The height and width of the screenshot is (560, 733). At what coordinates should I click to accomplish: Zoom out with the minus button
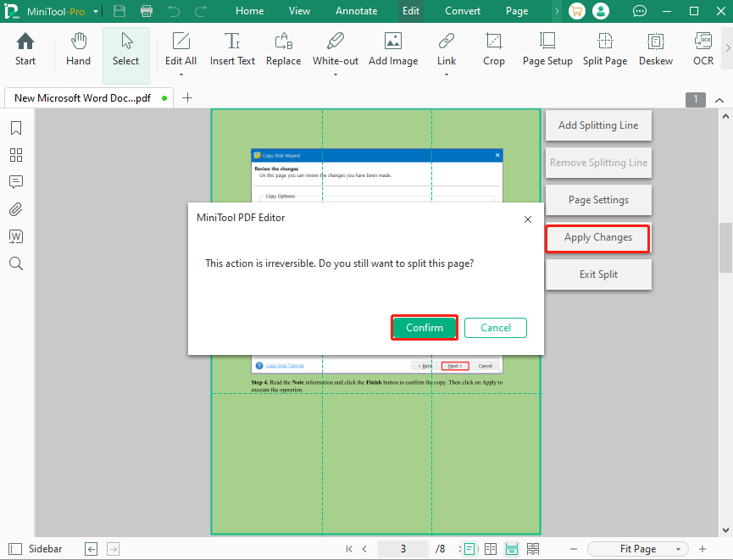pos(574,549)
